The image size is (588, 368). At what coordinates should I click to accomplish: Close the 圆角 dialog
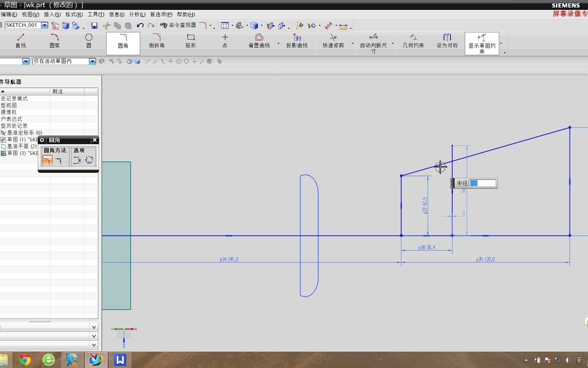click(x=95, y=140)
